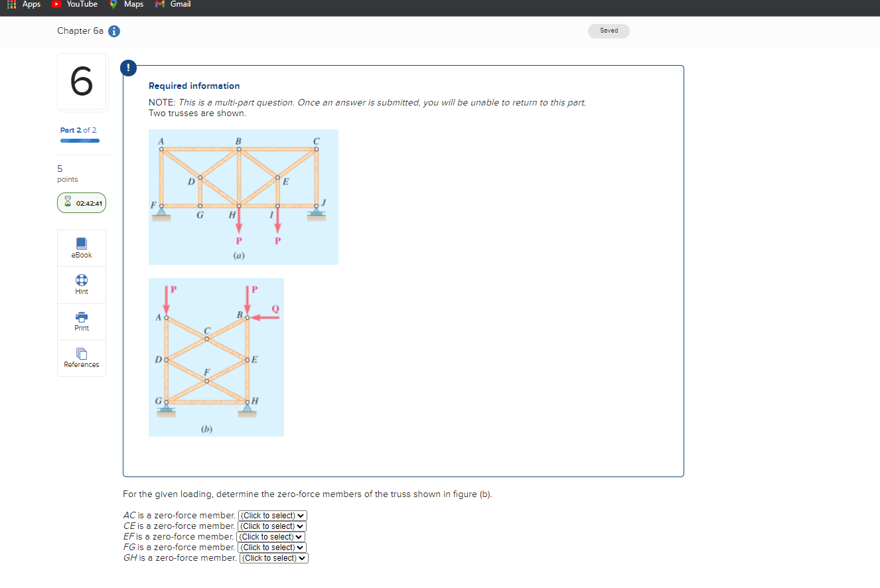Click the '5 points' label
The image size is (880, 588).
tap(67, 174)
